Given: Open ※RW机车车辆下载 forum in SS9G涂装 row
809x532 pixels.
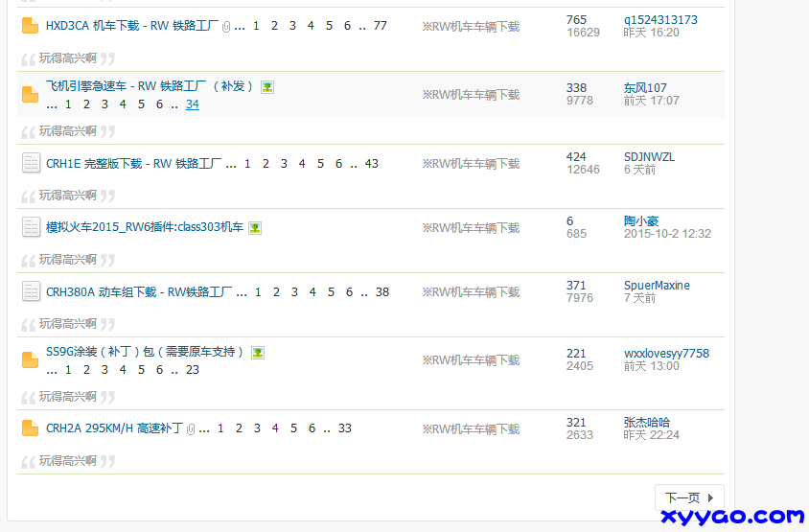Looking at the screenshot, I should (471, 359).
